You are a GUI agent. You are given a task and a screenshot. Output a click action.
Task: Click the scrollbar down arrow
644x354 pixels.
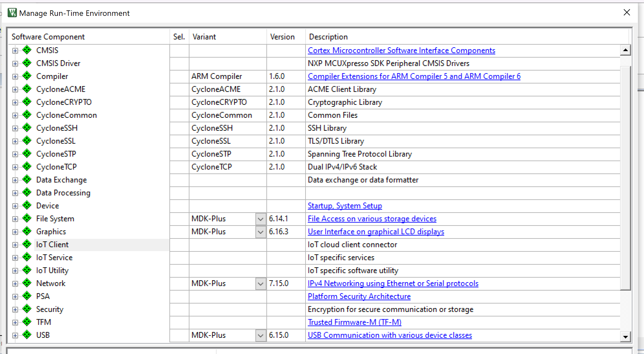pos(625,336)
